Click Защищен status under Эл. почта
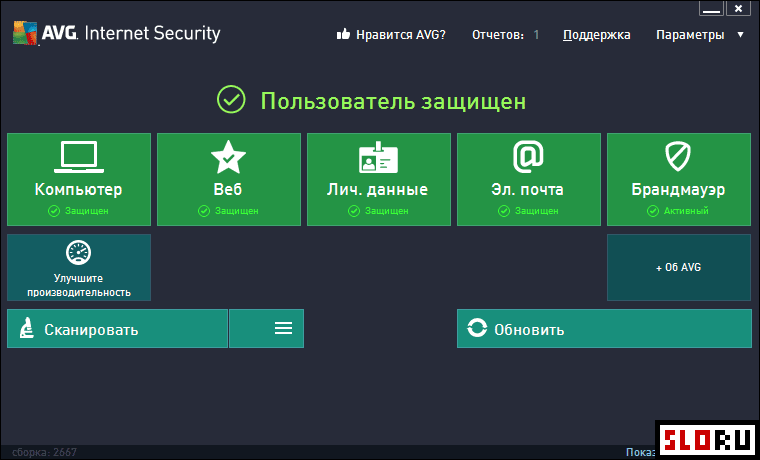Viewport: 760px width, 460px height. click(528, 211)
